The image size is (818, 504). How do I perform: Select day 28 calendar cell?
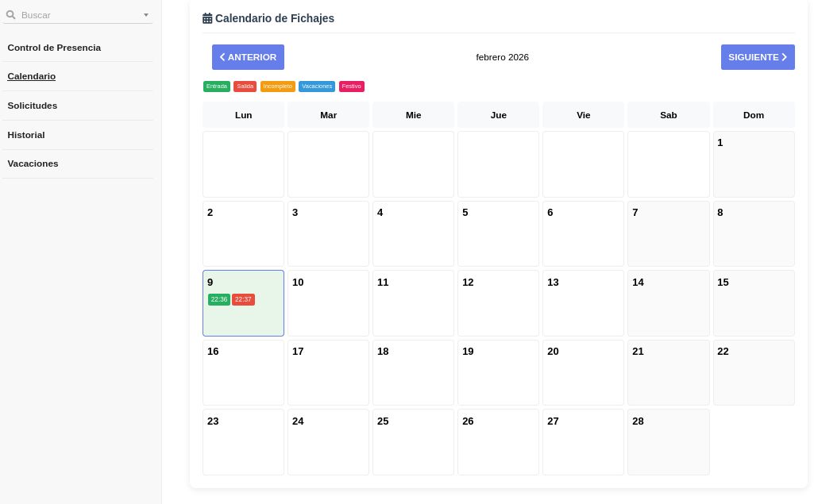(668, 442)
